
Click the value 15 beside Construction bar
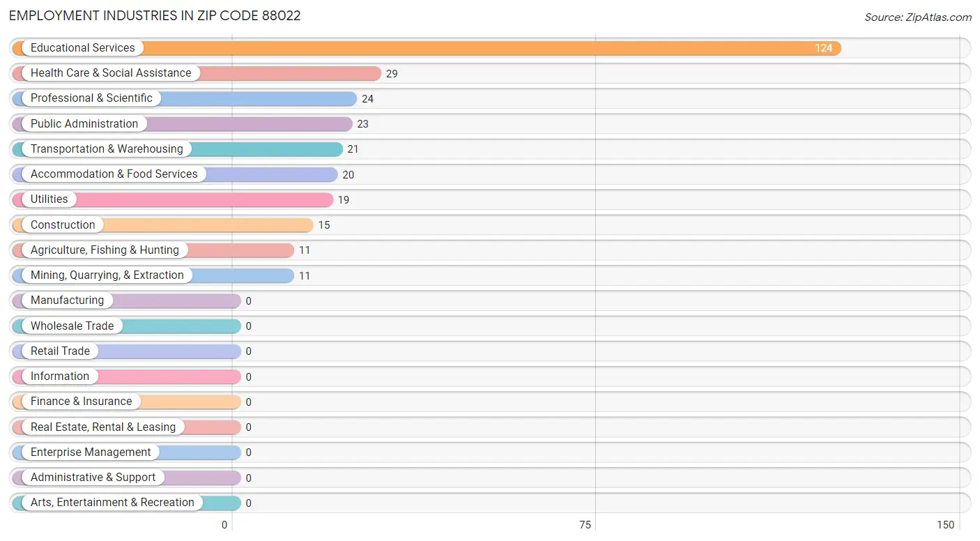[x=324, y=225]
